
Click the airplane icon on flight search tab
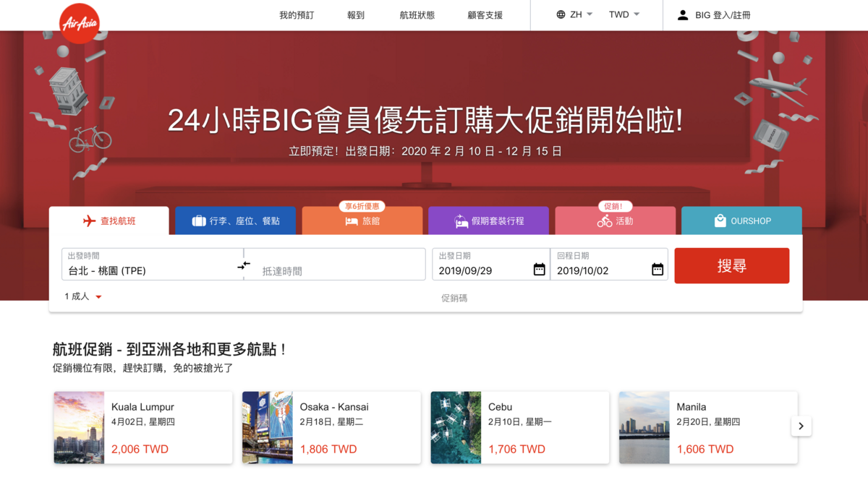pyautogui.click(x=89, y=221)
